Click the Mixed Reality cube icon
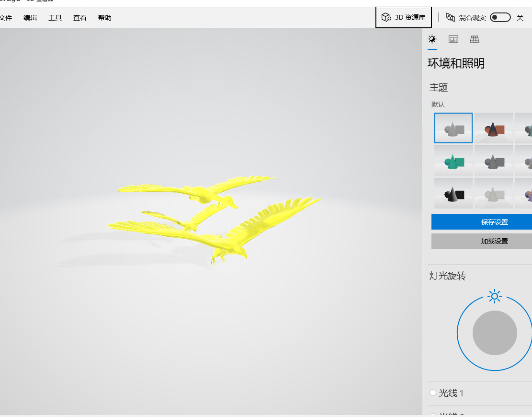The image size is (532, 417). click(x=450, y=18)
